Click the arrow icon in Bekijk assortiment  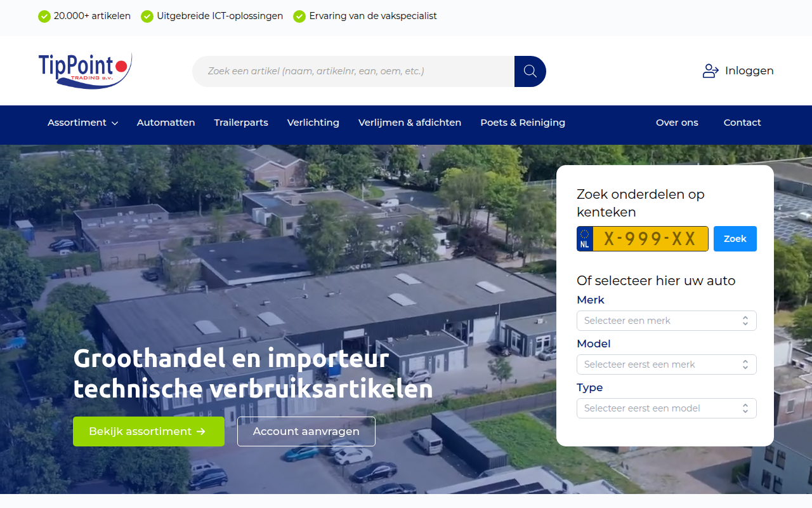[201, 432]
